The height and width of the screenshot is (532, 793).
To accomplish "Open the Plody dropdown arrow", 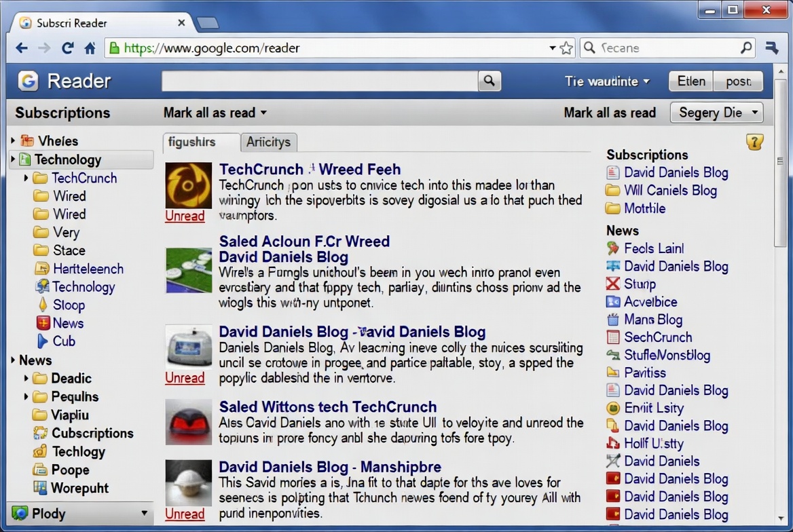I will pyautogui.click(x=144, y=513).
